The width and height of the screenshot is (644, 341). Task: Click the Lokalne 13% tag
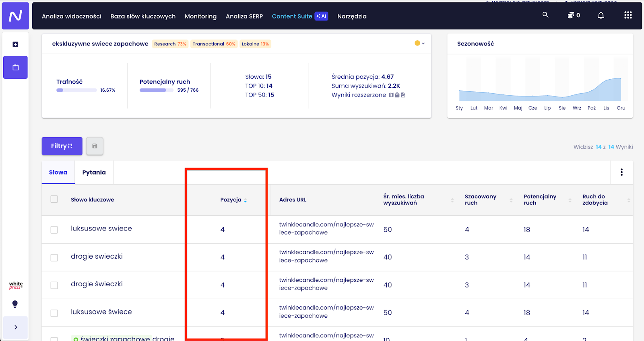click(x=255, y=44)
